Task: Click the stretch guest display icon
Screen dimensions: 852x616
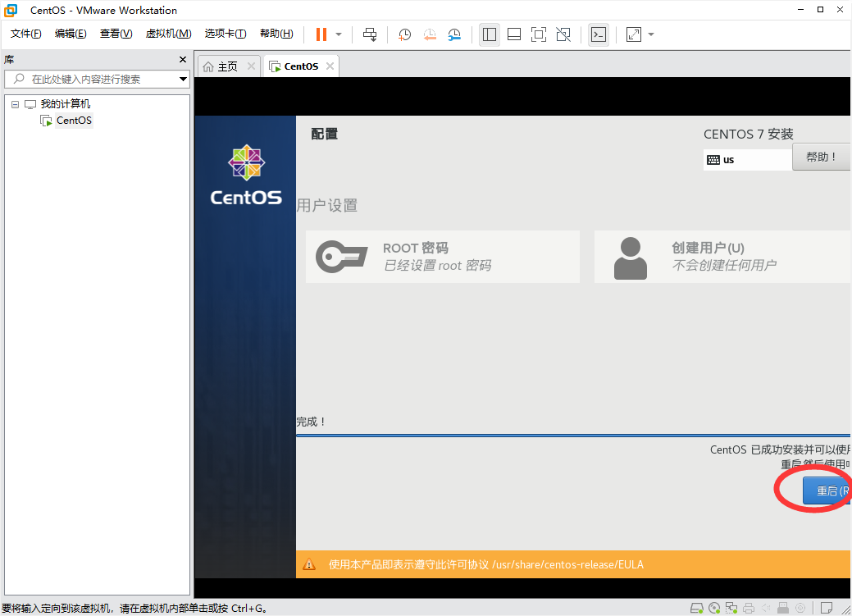Action: point(634,34)
